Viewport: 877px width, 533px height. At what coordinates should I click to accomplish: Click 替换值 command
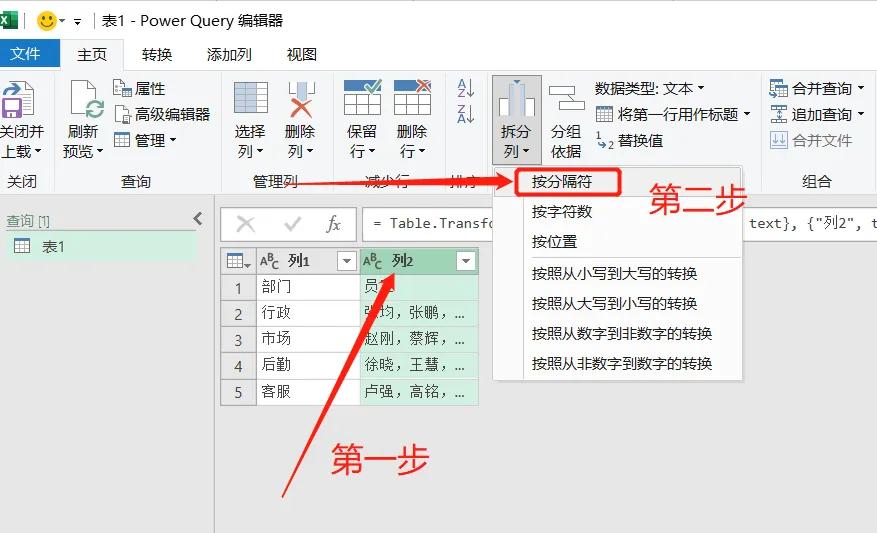pyautogui.click(x=629, y=140)
